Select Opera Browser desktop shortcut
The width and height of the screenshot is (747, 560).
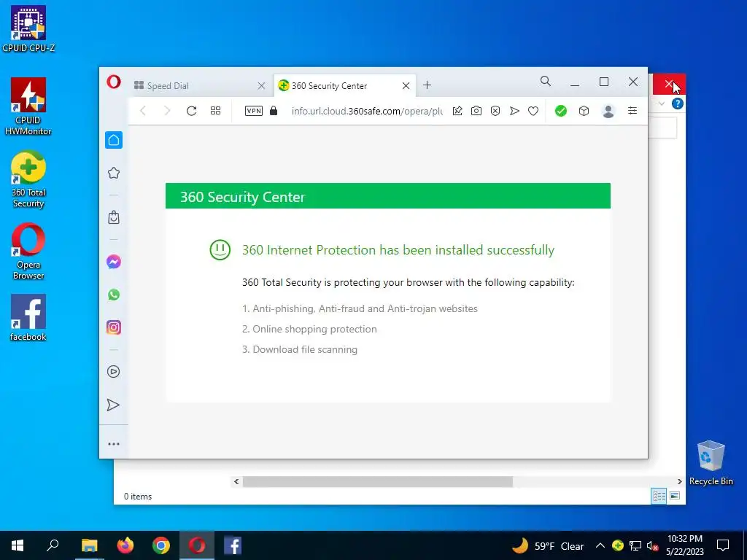28,252
